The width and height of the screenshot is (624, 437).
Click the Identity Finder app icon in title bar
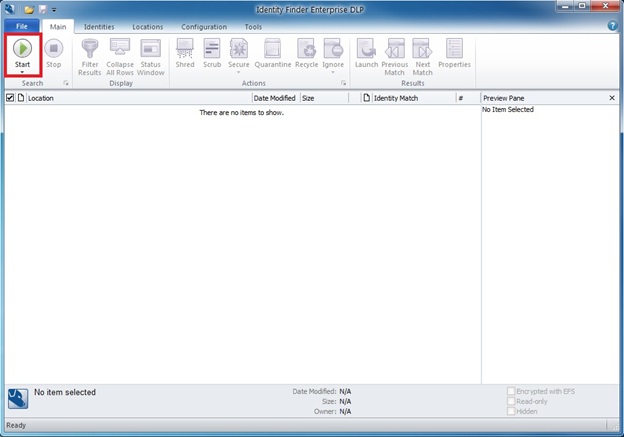point(10,9)
